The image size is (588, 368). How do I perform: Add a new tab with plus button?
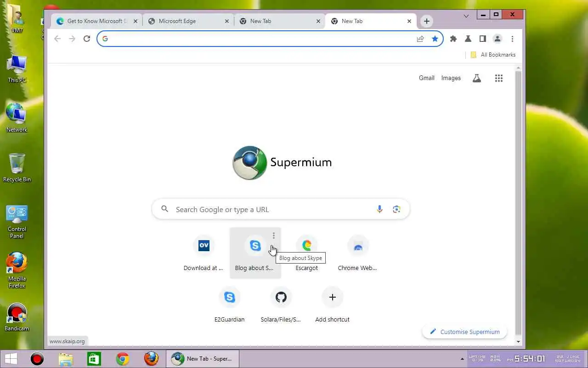427,21
